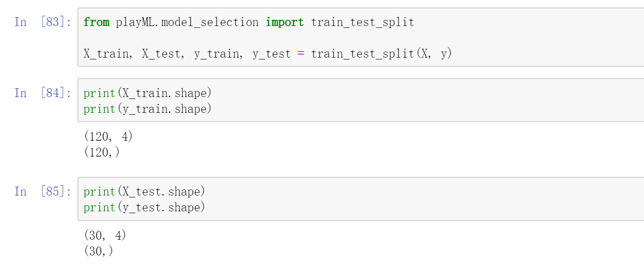Viewport: 644px width, 274px height.
Task: Click the blank line in cell 83
Action: coord(278,38)
